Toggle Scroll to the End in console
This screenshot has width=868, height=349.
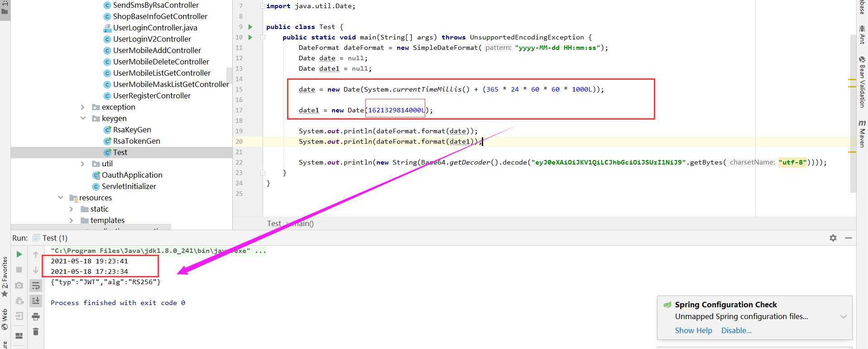pyautogui.click(x=36, y=301)
